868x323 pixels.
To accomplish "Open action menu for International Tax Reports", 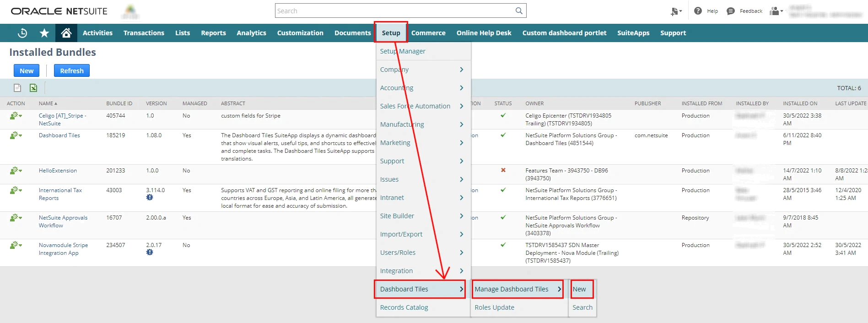I will (x=16, y=190).
